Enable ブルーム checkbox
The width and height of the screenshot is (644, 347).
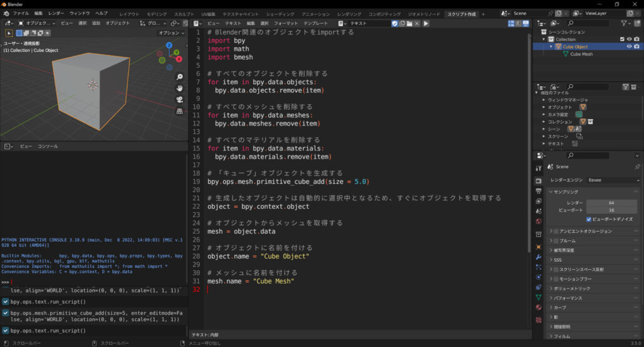tap(555, 241)
